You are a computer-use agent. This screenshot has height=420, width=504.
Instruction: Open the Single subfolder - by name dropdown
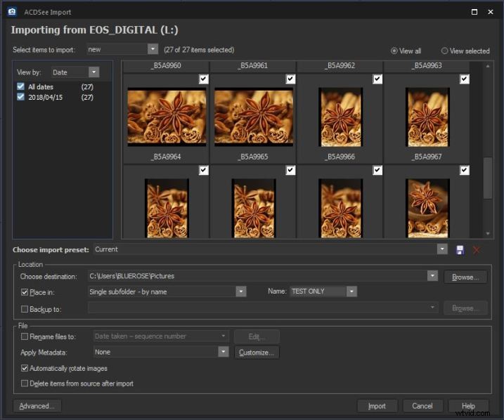240,291
